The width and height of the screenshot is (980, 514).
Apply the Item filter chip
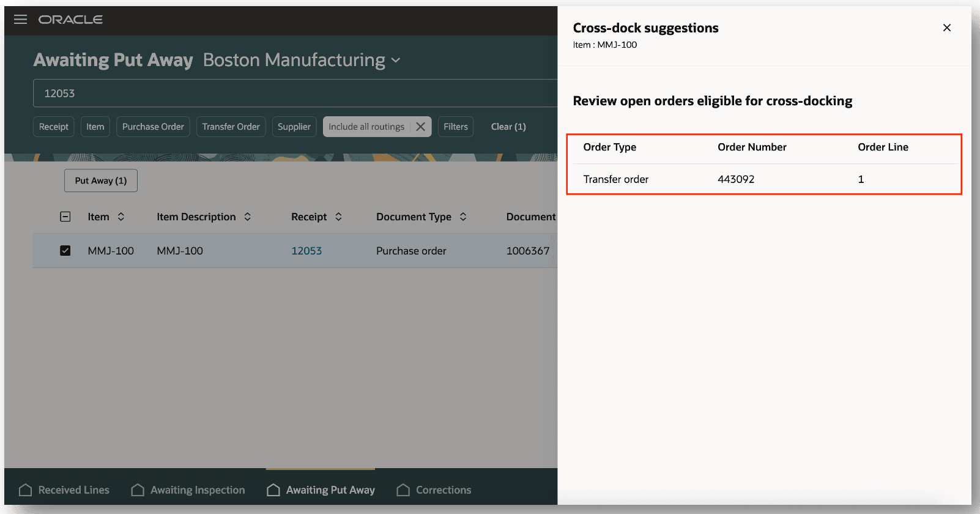click(x=95, y=127)
